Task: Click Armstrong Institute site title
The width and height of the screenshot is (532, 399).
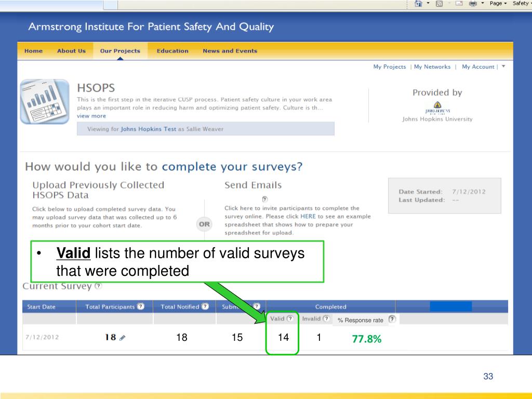Action: point(151,27)
